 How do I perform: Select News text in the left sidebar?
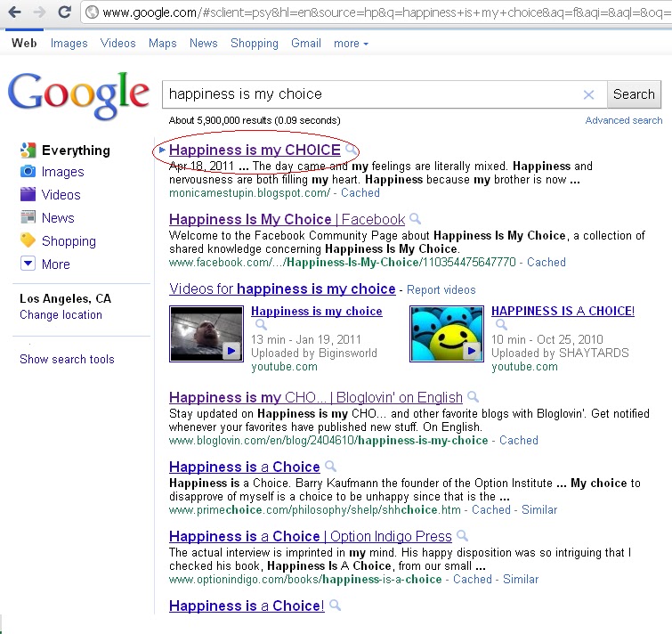pos(58,218)
